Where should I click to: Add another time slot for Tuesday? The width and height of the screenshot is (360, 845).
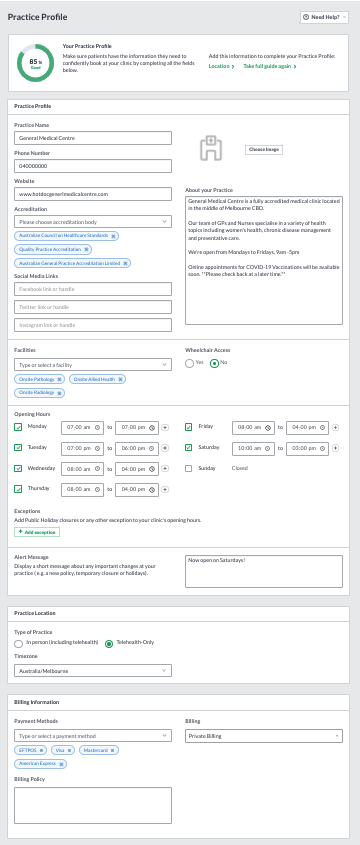165,448
